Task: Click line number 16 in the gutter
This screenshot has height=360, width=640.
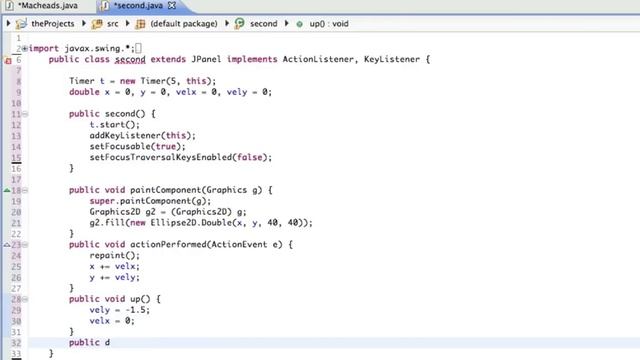Action: point(16,169)
